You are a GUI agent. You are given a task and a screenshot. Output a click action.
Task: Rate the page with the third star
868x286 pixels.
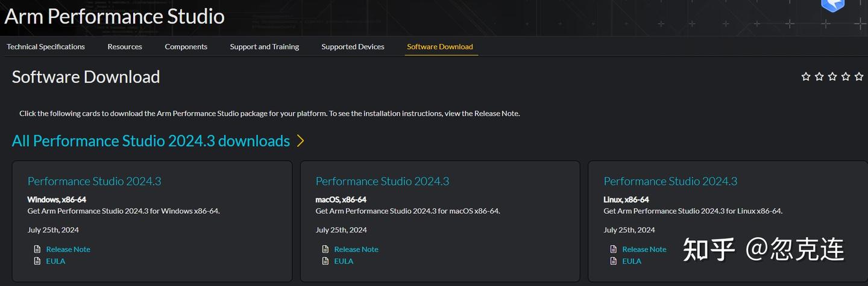(x=832, y=76)
